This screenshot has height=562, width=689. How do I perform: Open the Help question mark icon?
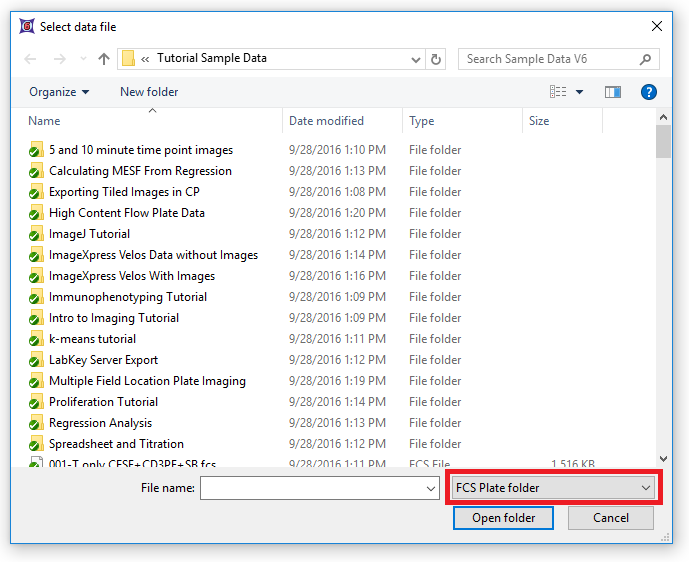tap(648, 92)
